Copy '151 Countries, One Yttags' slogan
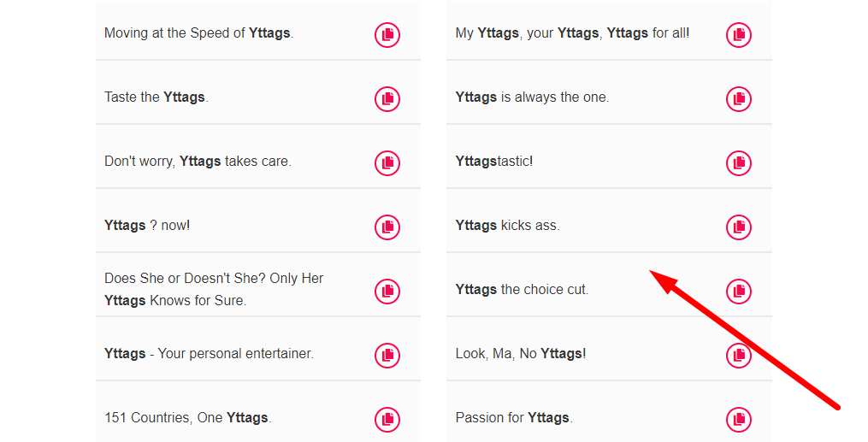The image size is (868, 442). tap(387, 420)
